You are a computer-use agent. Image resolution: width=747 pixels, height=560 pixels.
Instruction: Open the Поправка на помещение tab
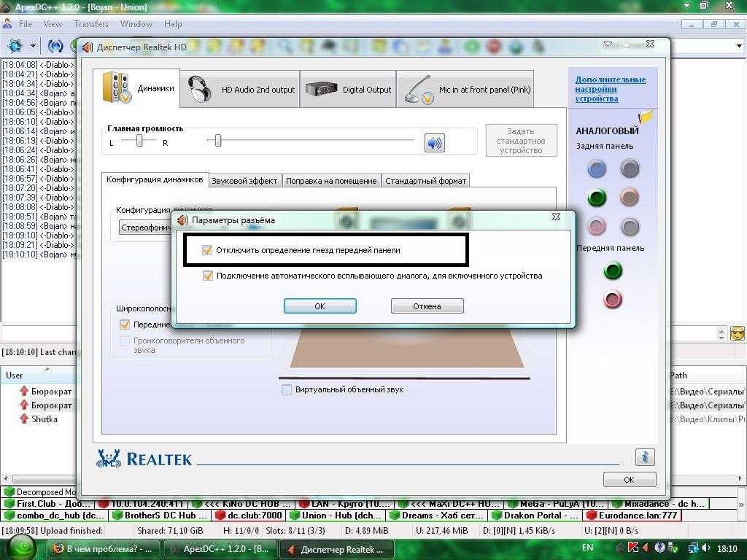331,181
